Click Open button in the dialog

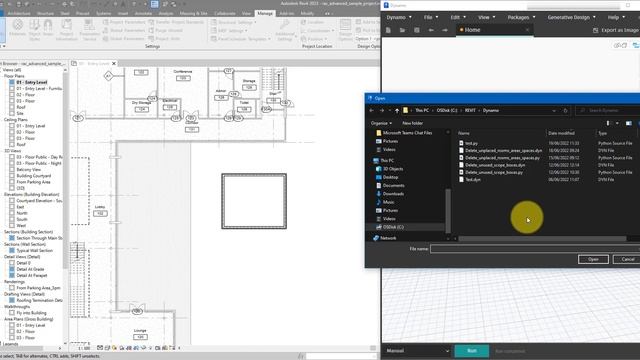tap(593, 260)
